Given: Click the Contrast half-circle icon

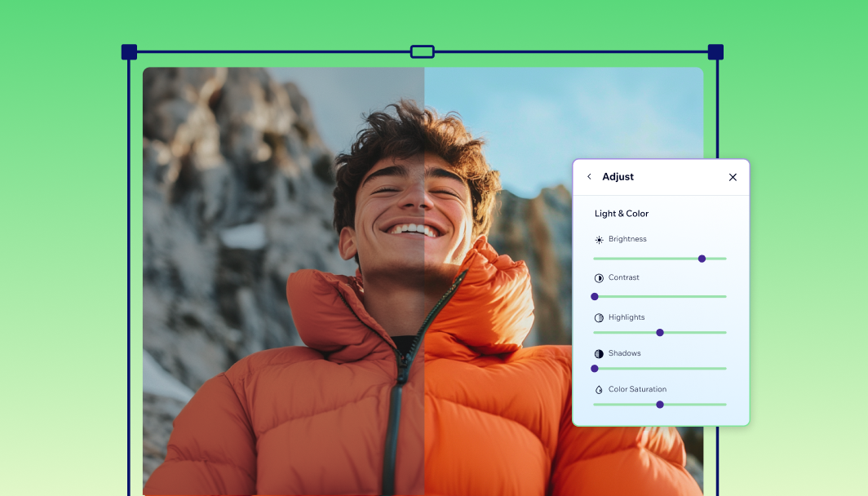Looking at the screenshot, I should point(599,277).
